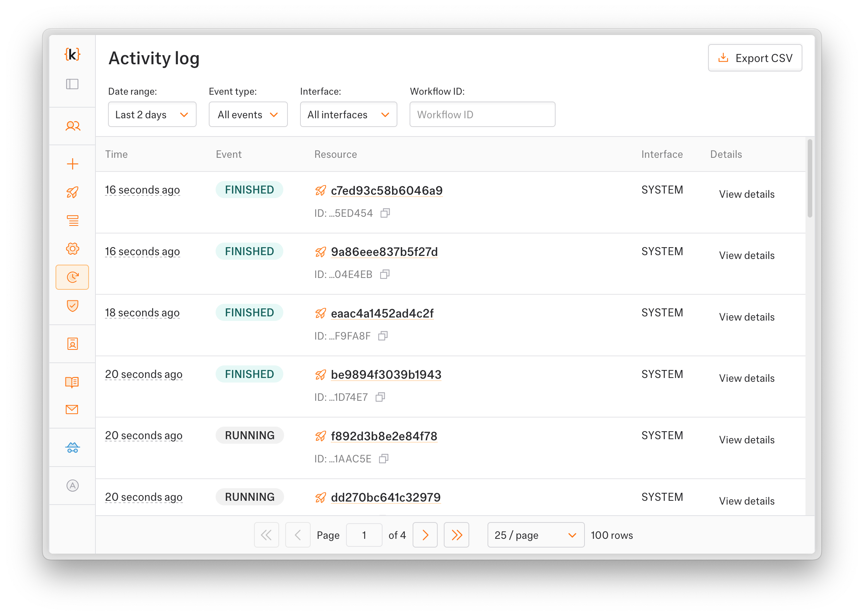View details for eaac4a1452ad4c2f row
Viewport: 864px width, 616px height.
tap(746, 317)
